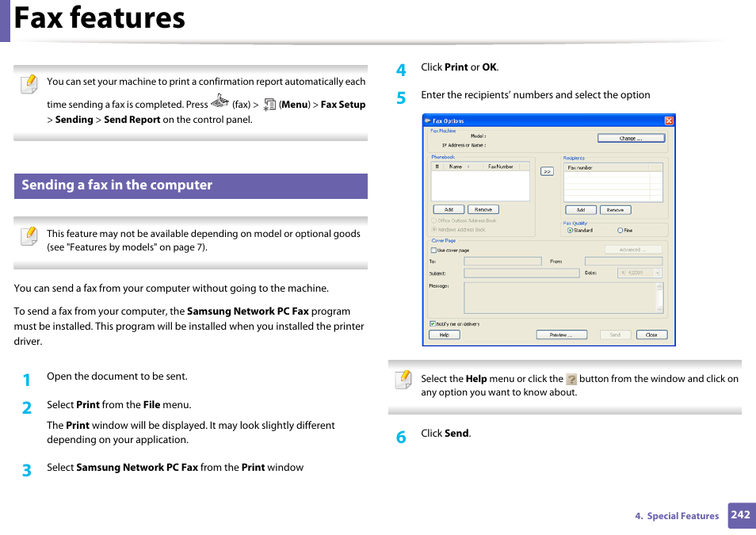Click 'Open the document to be sent.' text
Viewport: 756px width, 535px height.
(x=117, y=376)
